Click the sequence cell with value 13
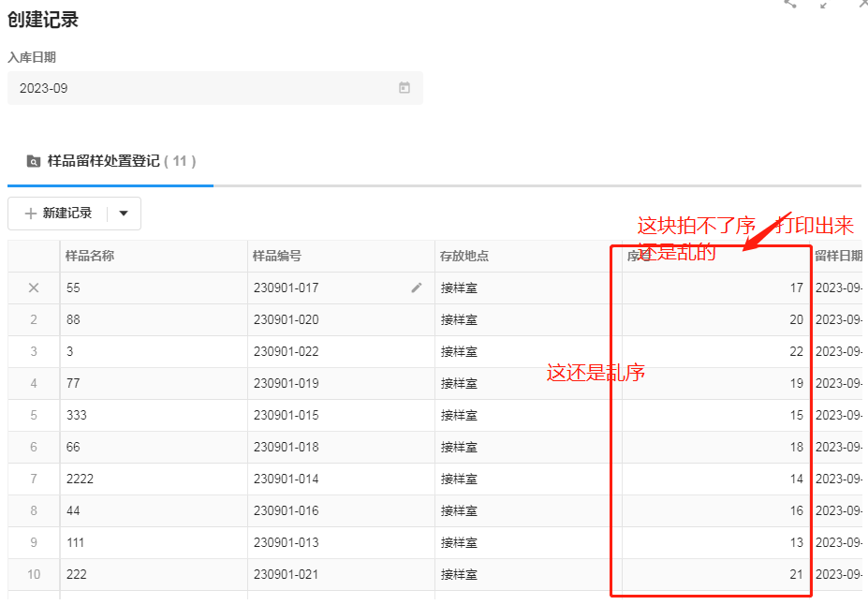Viewport: 868px width, 605px height. 715,542
